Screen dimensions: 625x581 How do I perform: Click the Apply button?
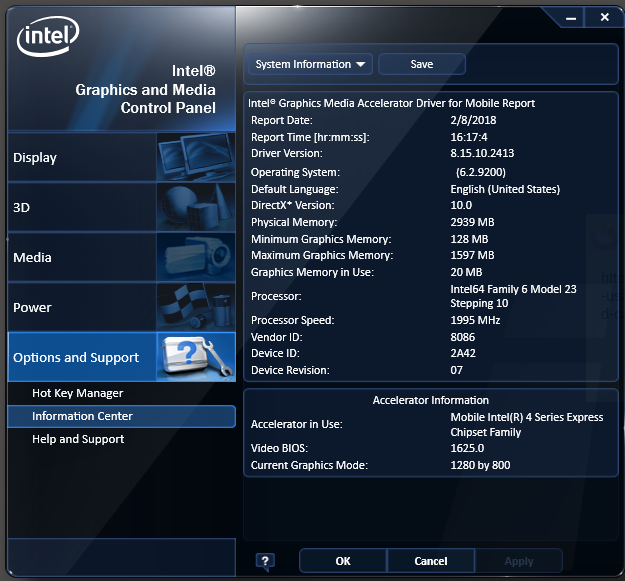tap(519, 561)
